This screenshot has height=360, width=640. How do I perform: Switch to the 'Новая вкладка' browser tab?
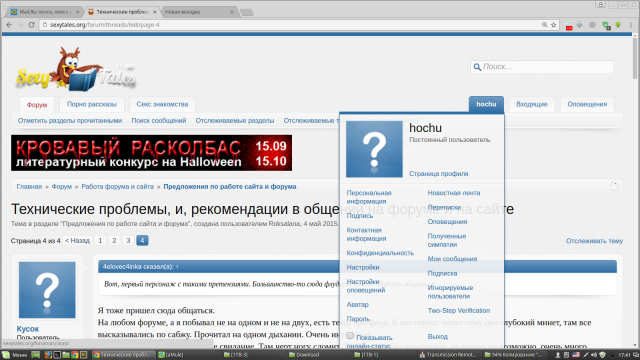pos(199,12)
